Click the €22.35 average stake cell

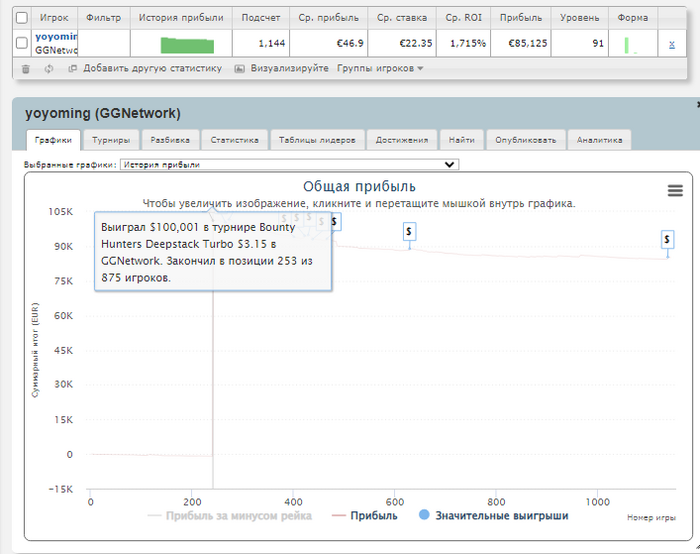coord(402,43)
